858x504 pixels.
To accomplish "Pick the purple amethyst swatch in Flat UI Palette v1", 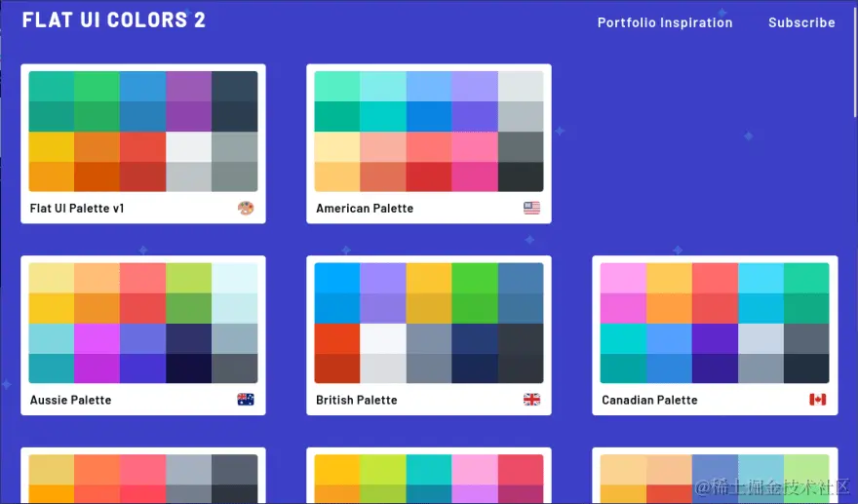I will (x=189, y=87).
